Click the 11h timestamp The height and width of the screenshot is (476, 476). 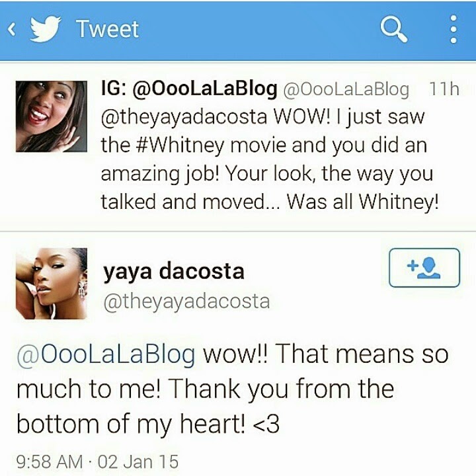click(444, 89)
